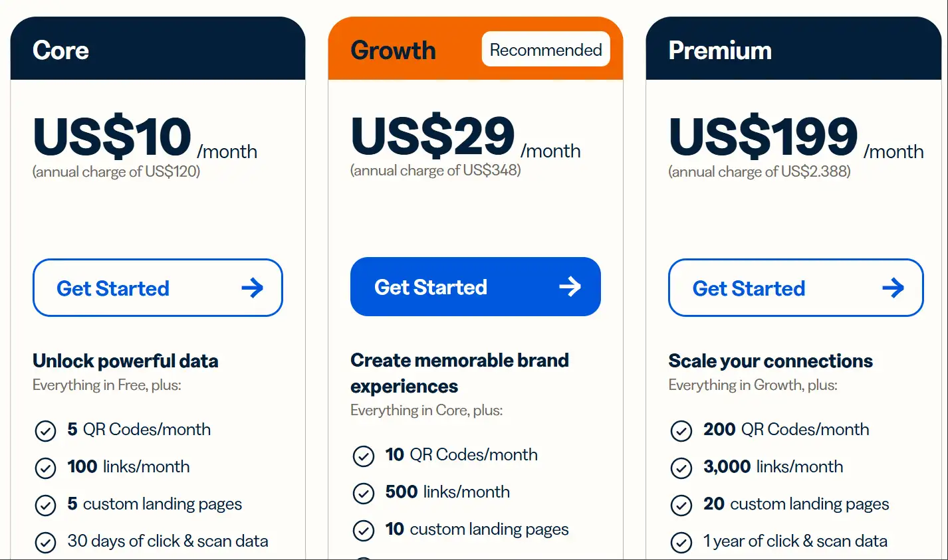Click the arrow icon in Growth's Get Started

(570, 286)
